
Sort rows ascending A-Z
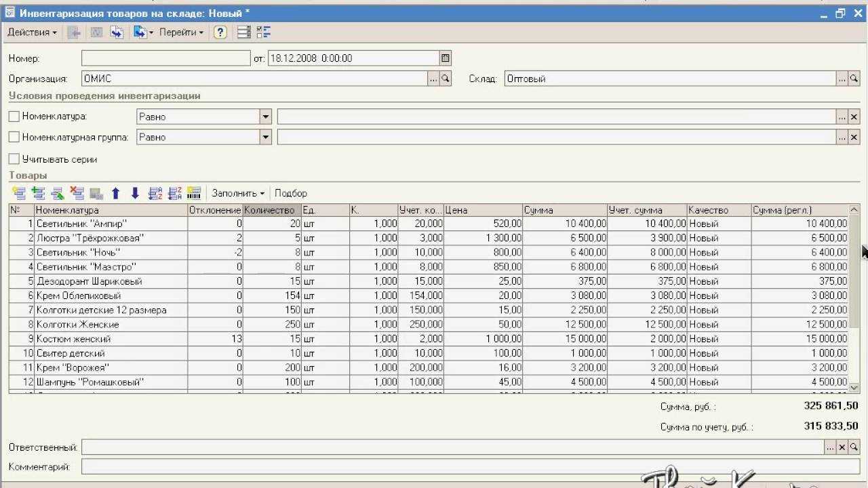click(x=155, y=193)
